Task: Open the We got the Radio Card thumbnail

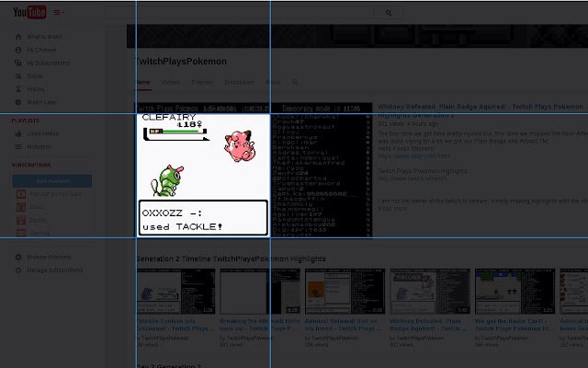Action: coord(514,292)
